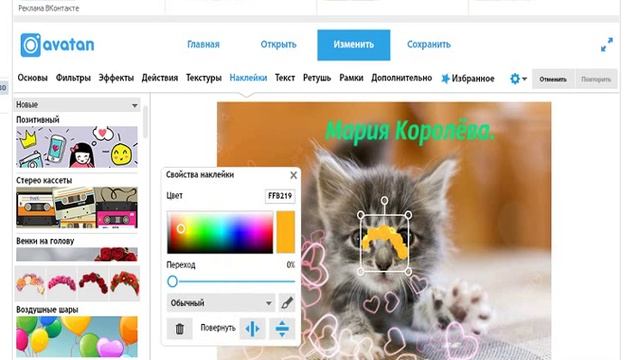Open the Текст menu

coord(285,78)
